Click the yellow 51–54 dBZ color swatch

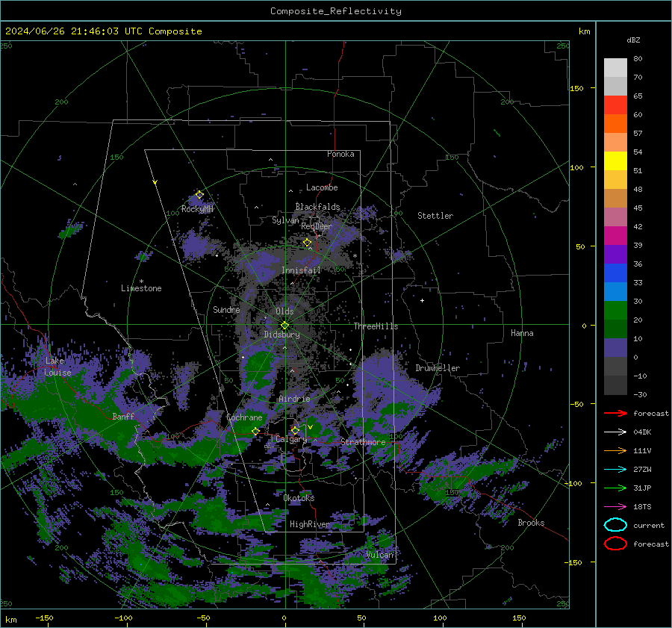click(x=615, y=161)
